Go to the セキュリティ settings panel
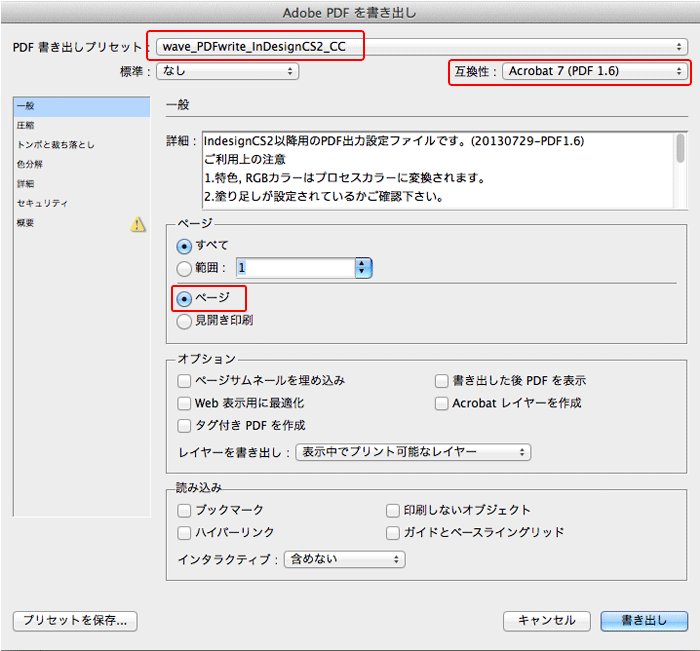This screenshot has height=651, width=700. point(42,203)
